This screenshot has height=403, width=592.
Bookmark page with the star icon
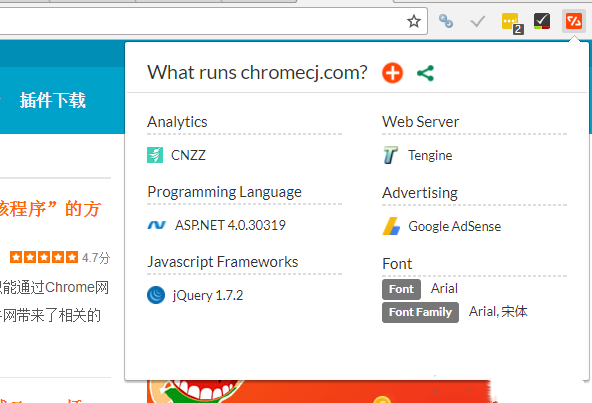pyautogui.click(x=414, y=21)
